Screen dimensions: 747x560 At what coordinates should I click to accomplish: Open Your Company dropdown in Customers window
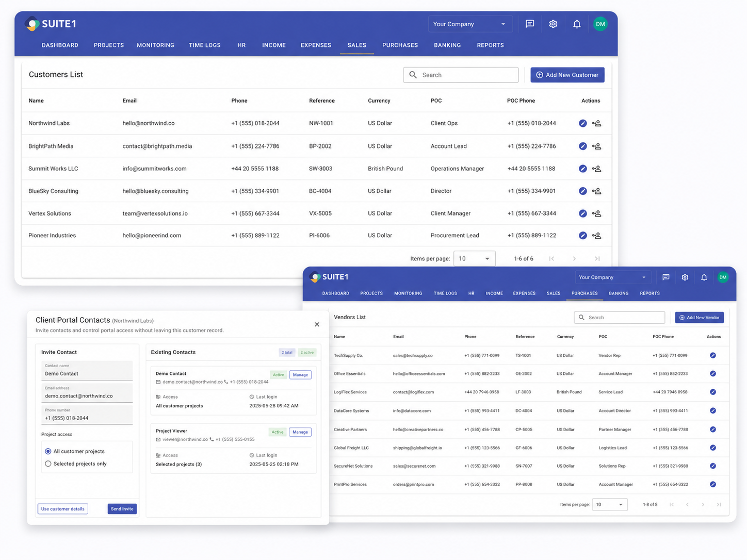470,24
